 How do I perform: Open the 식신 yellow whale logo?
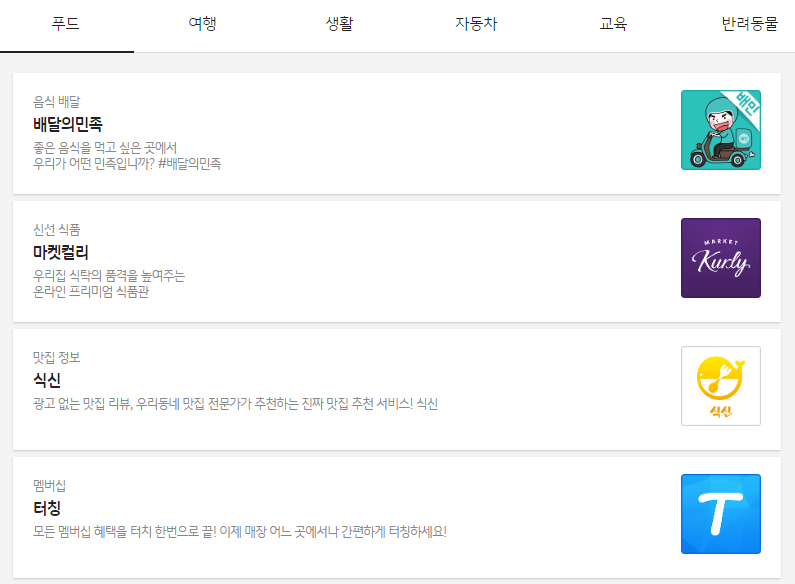tap(720, 386)
